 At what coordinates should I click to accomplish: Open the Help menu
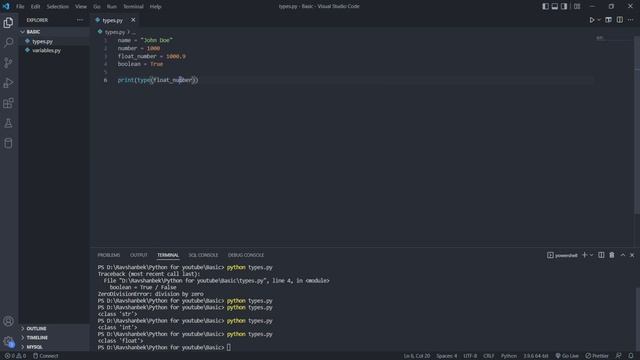pyautogui.click(x=156, y=7)
